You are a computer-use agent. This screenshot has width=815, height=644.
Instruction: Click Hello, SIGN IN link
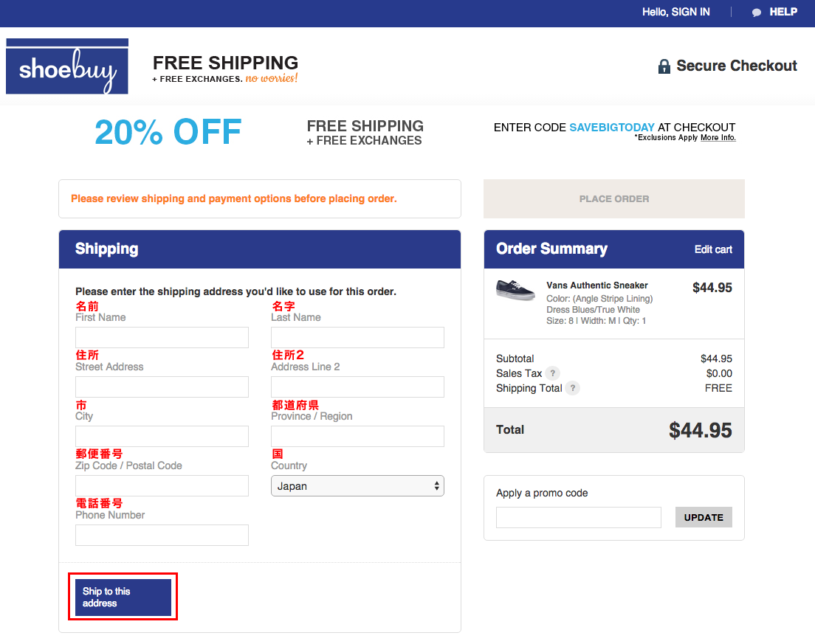[x=675, y=12]
